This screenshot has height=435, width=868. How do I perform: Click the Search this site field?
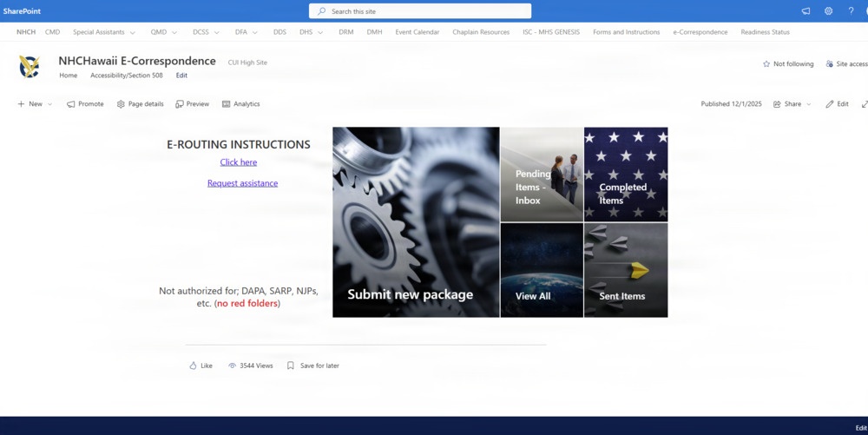click(x=420, y=11)
